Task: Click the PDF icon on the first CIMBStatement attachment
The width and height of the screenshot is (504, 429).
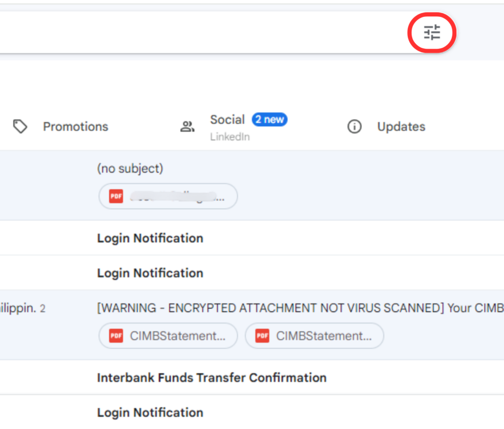Action: 115,335
